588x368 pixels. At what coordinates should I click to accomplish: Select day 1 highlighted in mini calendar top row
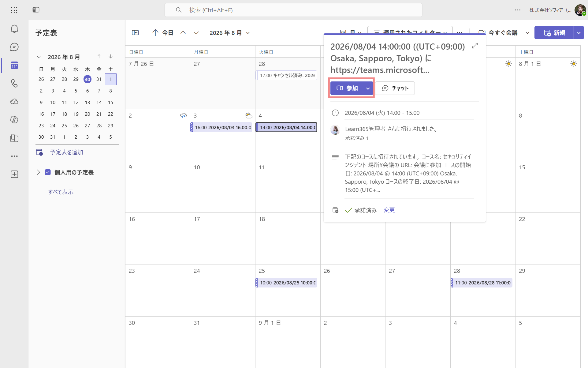tap(111, 79)
